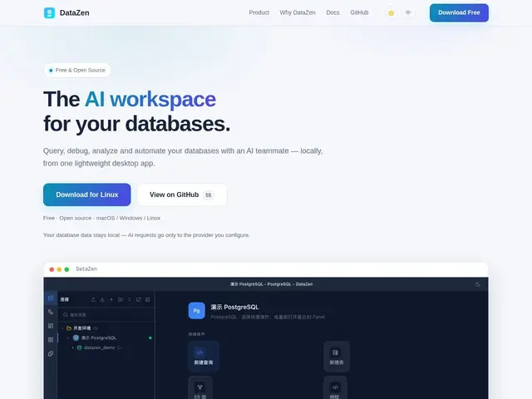Select the stacked-windows sidebar icon in preview
The height and width of the screenshot is (399, 532).
(51, 353)
